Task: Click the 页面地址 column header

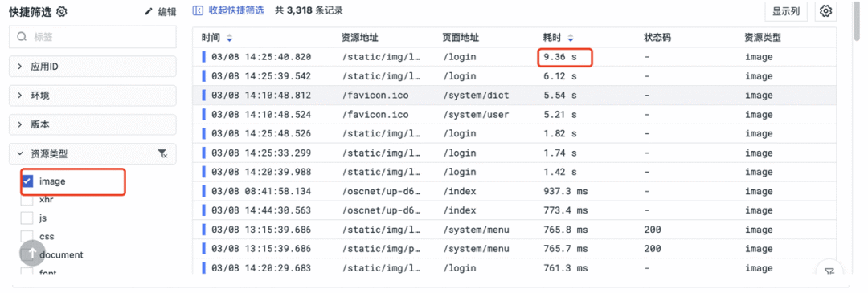Action: pyautogui.click(x=461, y=39)
